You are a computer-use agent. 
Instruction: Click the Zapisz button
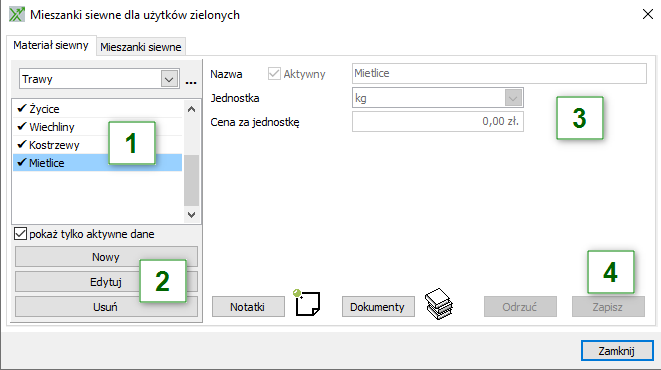pyautogui.click(x=608, y=306)
